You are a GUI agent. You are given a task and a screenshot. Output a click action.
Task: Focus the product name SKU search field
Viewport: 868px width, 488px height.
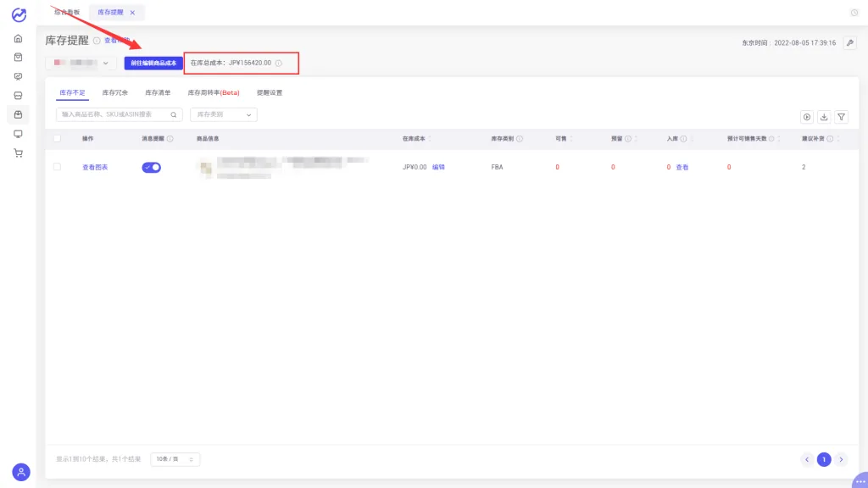click(x=119, y=114)
